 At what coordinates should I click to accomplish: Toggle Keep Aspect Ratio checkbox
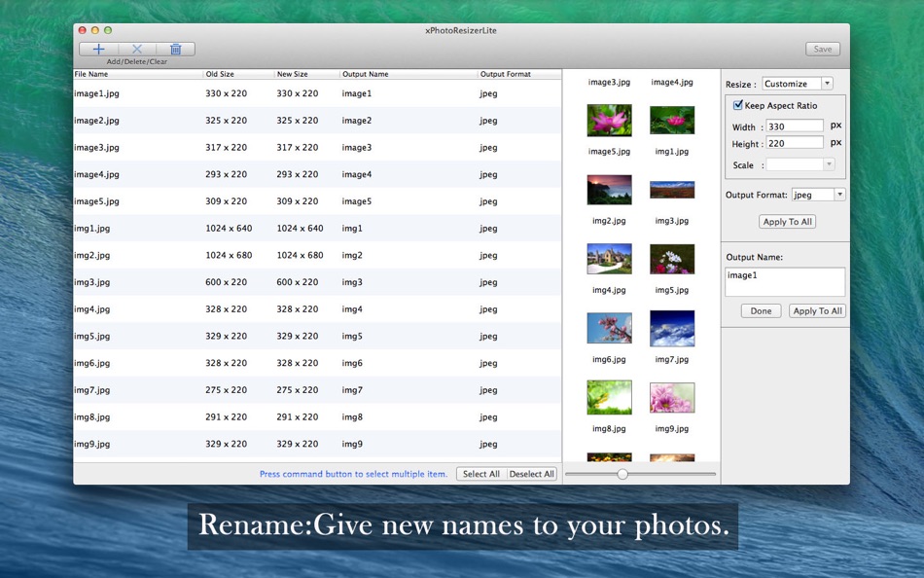(738, 105)
